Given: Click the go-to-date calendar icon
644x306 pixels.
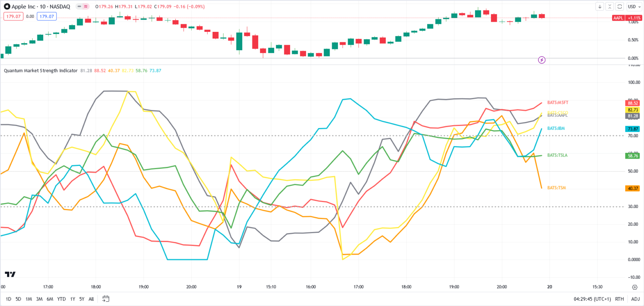Looking at the screenshot, I should pyautogui.click(x=106, y=298).
